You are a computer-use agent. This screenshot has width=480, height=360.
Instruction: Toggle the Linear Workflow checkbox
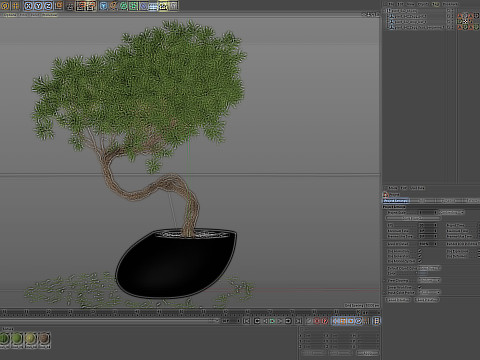(x=420, y=287)
